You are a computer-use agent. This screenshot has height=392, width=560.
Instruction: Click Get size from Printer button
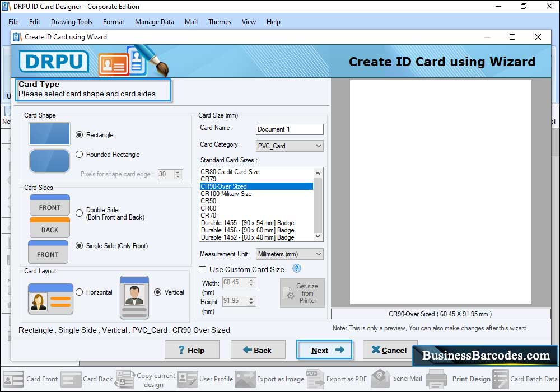coord(302,293)
